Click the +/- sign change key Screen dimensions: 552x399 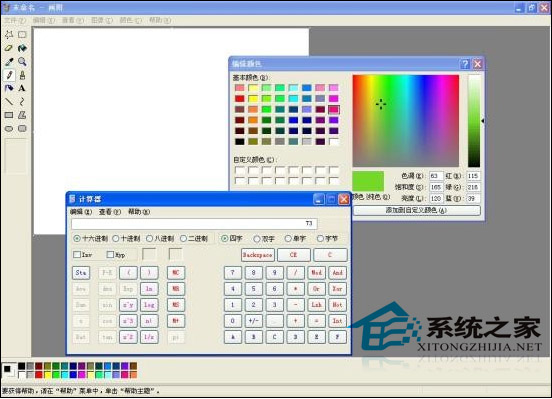[253, 321]
